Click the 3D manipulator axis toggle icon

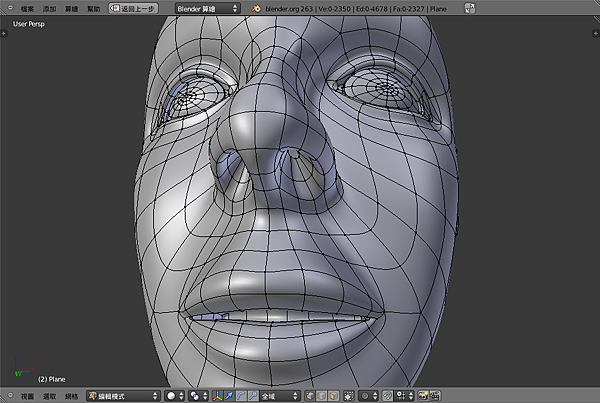218,396
